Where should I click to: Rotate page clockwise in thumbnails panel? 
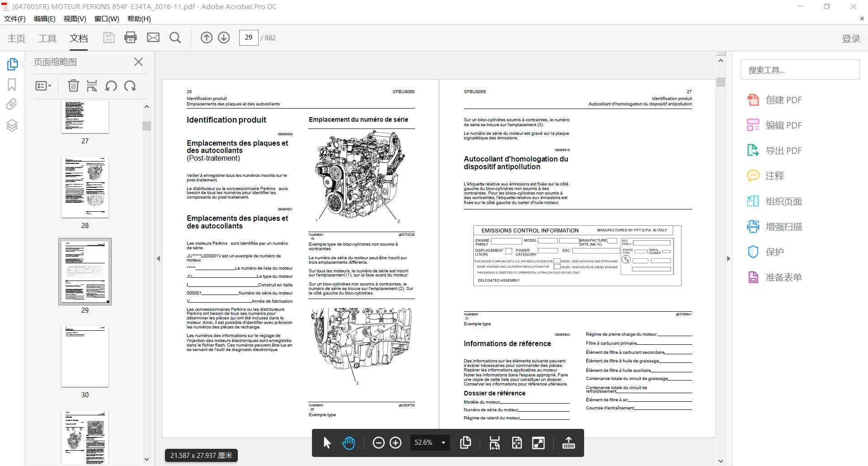(130, 86)
